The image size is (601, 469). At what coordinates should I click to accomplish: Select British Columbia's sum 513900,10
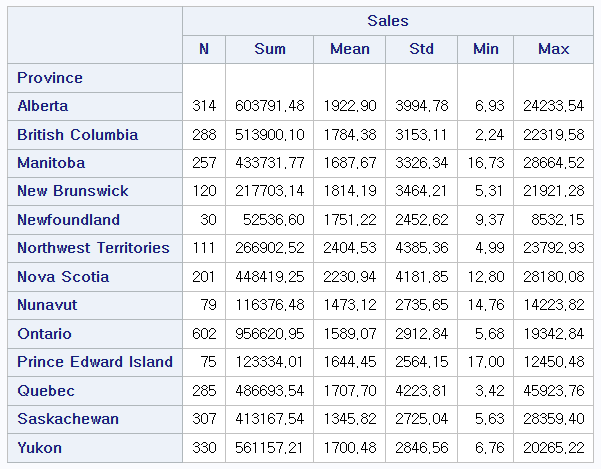coord(269,135)
